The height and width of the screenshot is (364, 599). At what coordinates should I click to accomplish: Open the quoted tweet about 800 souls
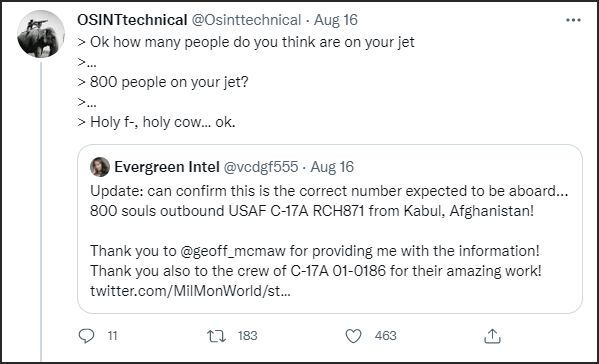330,229
